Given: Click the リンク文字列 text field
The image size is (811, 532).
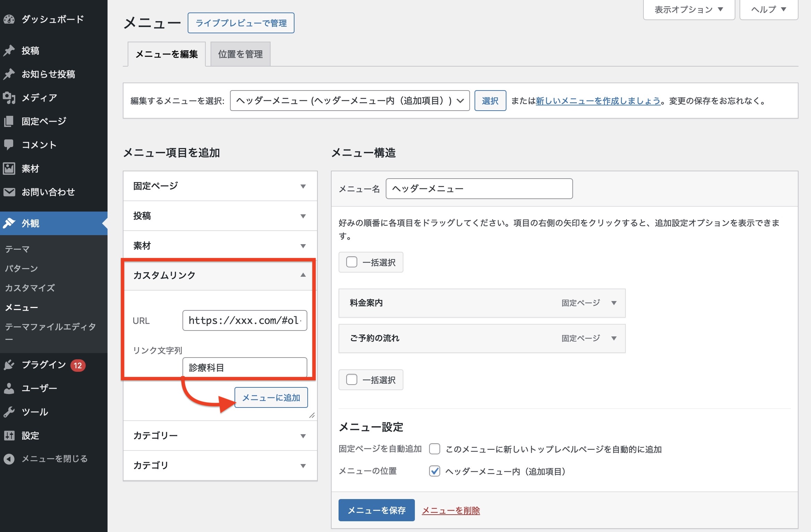Looking at the screenshot, I should point(245,368).
